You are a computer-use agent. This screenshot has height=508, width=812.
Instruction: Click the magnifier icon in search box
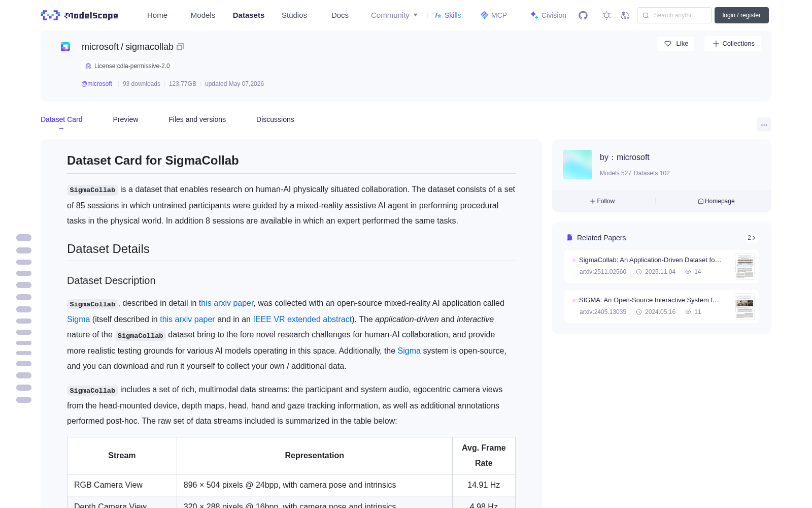(646, 15)
